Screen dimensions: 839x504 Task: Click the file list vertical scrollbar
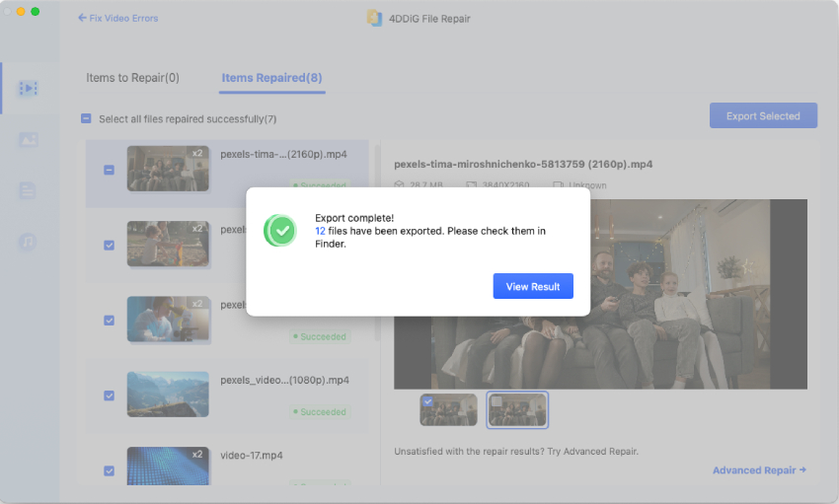(377, 244)
